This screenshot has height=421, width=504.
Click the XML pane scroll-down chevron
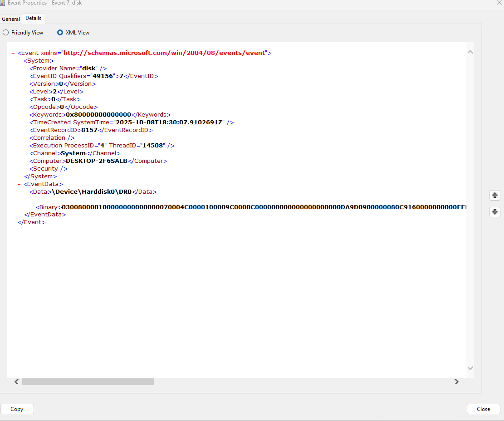[x=470, y=368]
